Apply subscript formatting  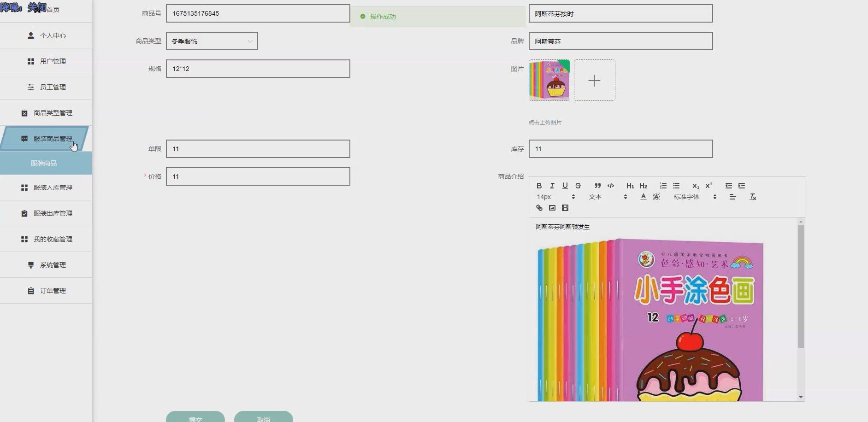pos(696,186)
